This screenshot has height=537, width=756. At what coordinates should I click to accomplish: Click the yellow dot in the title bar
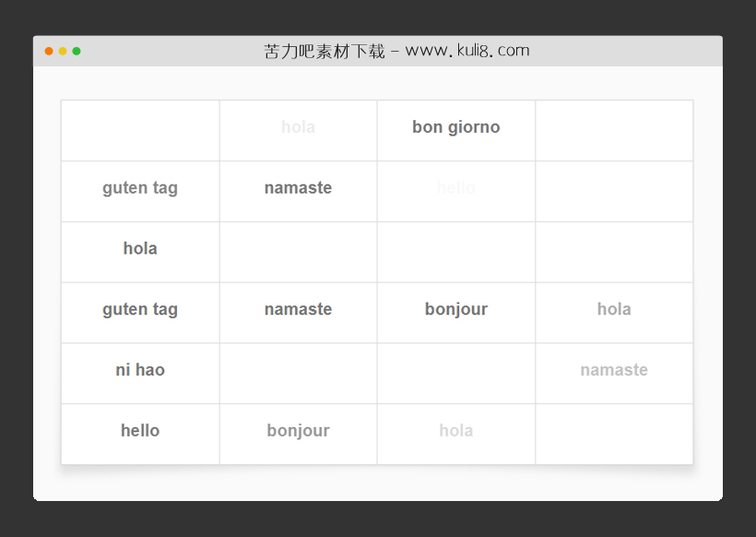tap(63, 52)
